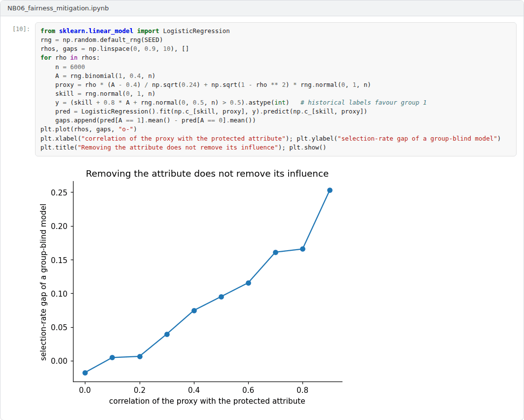
Task: Click the pred = LogisticRegression().fit line
Action: coord(211,112)
